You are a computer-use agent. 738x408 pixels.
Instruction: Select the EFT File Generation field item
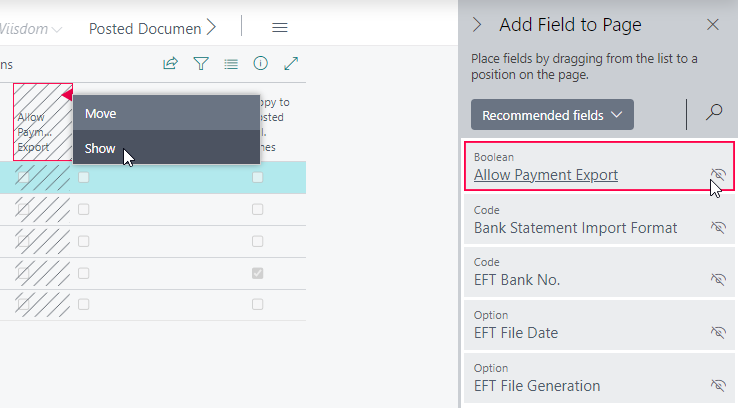click(599, 380)
